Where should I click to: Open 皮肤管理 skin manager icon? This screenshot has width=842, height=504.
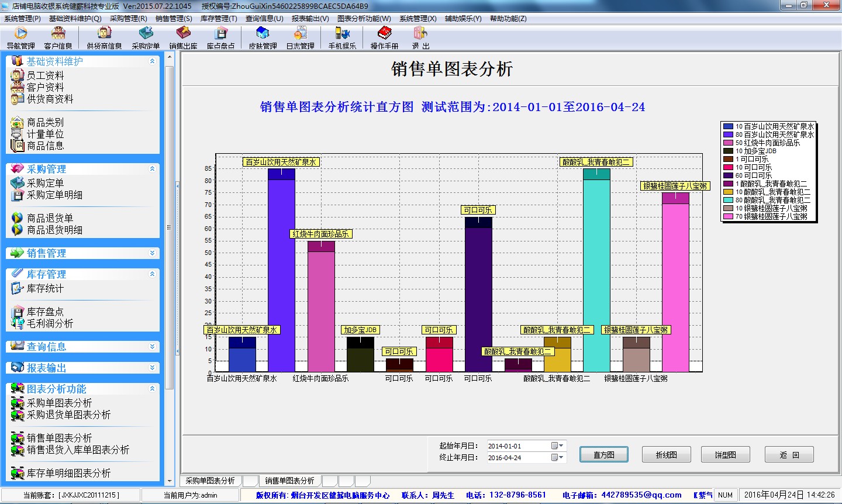tap(263, 37)
